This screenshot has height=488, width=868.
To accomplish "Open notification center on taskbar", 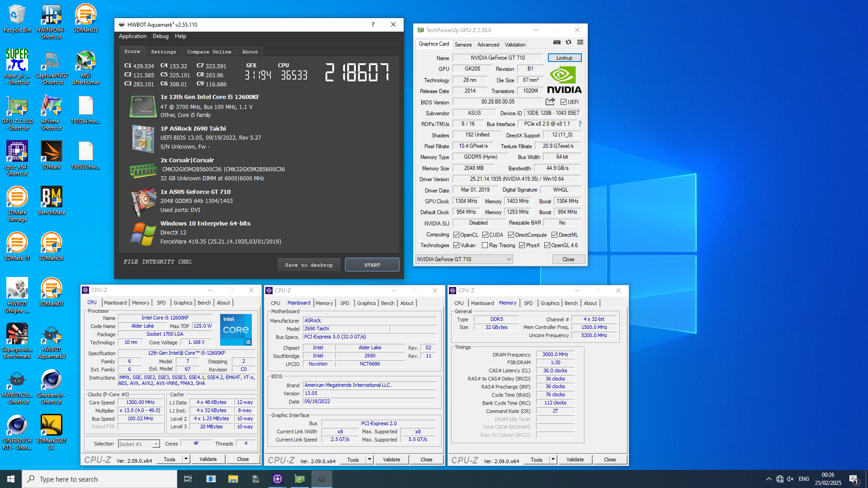I will pos(854,479).
